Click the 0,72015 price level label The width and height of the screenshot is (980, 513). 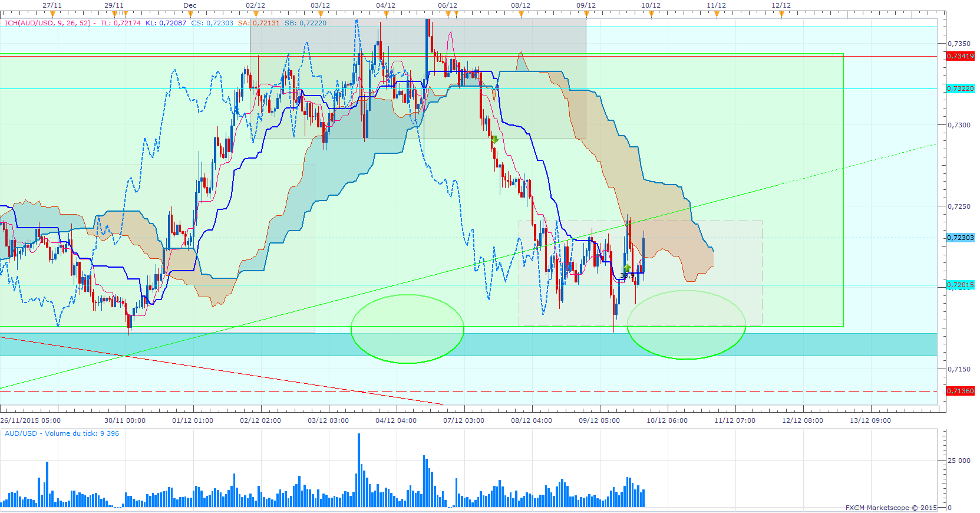tap(961, 285)
